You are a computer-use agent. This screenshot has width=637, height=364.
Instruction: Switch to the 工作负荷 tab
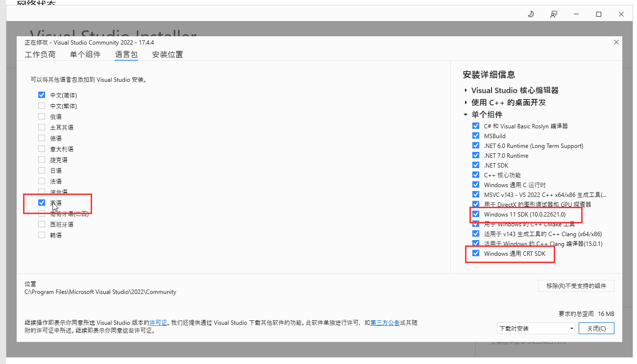40,54
